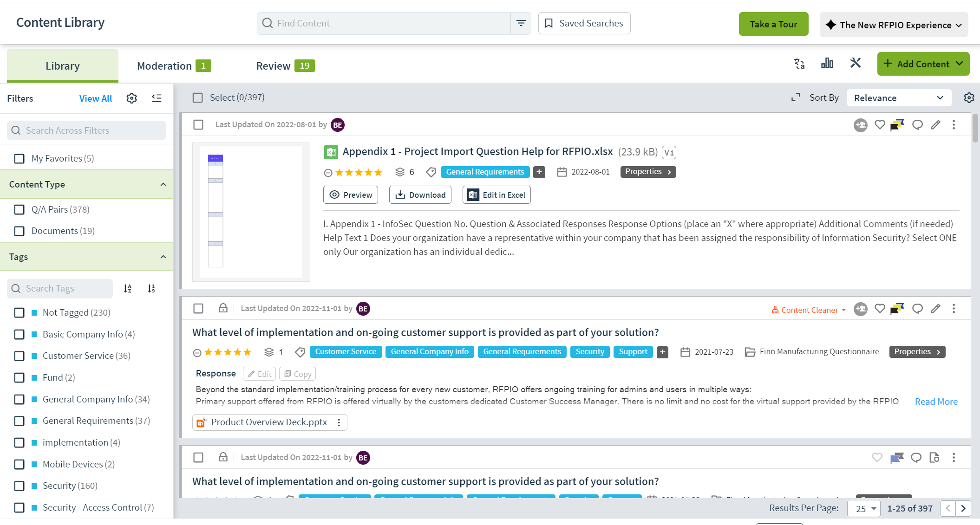Viewport: 980px width, 525px height.
Task: Open more options for second Q/A entry
Action: coord(954,309)
